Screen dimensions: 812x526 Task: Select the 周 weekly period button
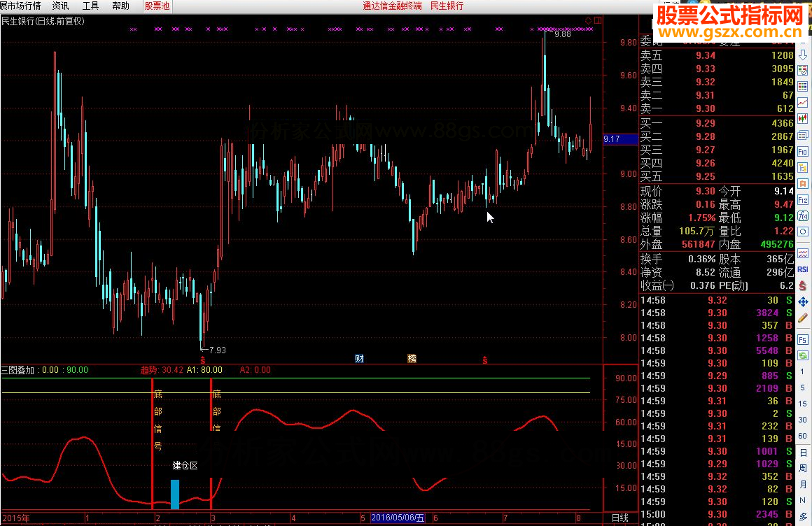(x=803, y=469)
